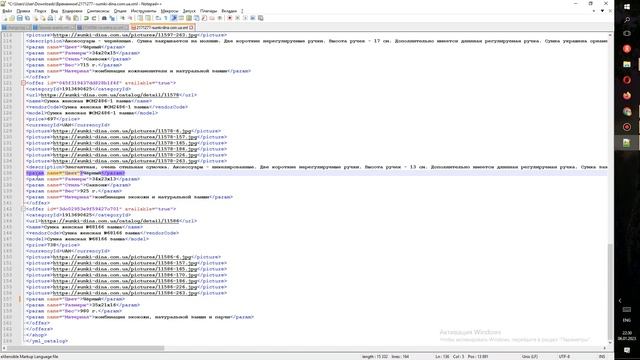This screenshot has height=360, width=640.
Task: Cut selection with the scissors icon
Action: (x=60, y=18)
